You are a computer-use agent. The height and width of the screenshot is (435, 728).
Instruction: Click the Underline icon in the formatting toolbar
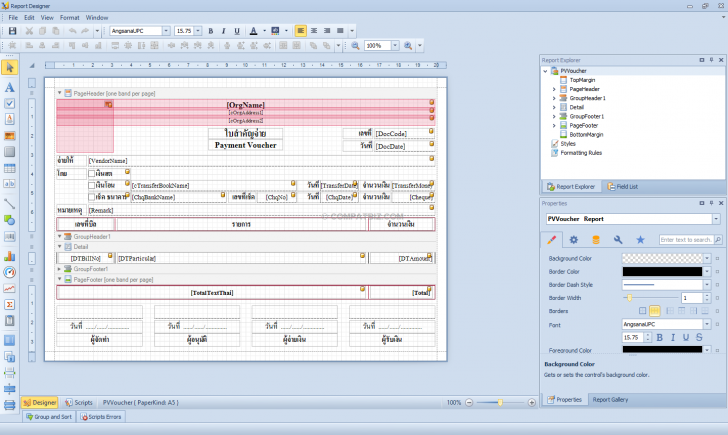click(236, 31)
